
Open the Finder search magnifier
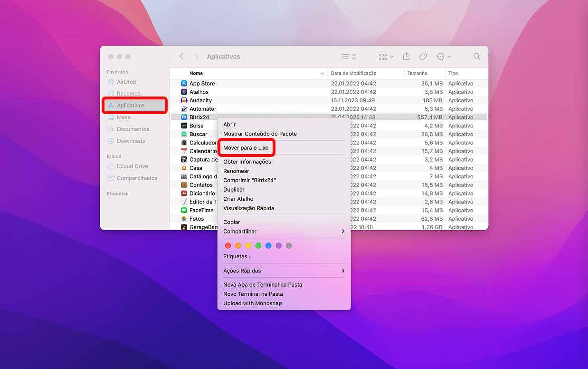click(476, 57)
